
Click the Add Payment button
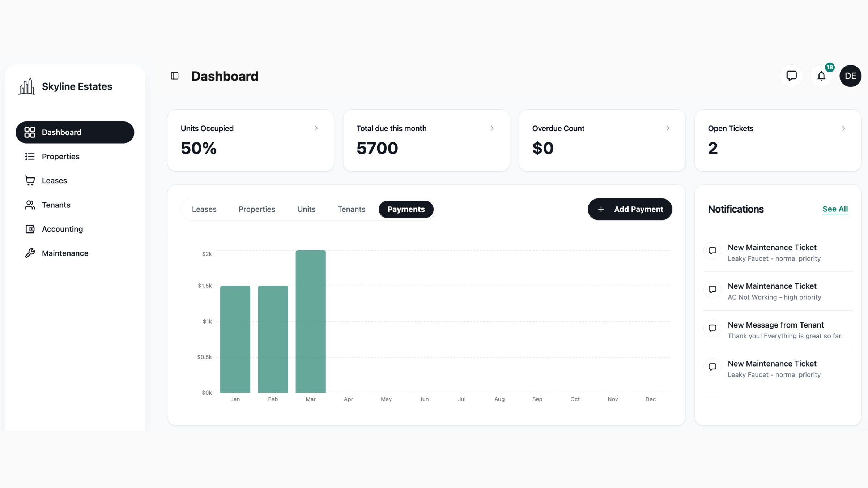tap(630, 209)
